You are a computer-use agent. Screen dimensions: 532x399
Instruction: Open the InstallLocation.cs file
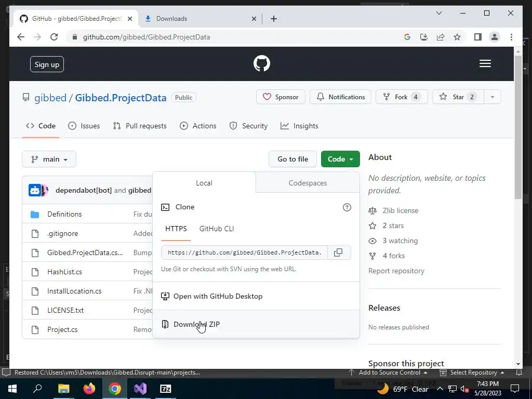tap(74, 291)
